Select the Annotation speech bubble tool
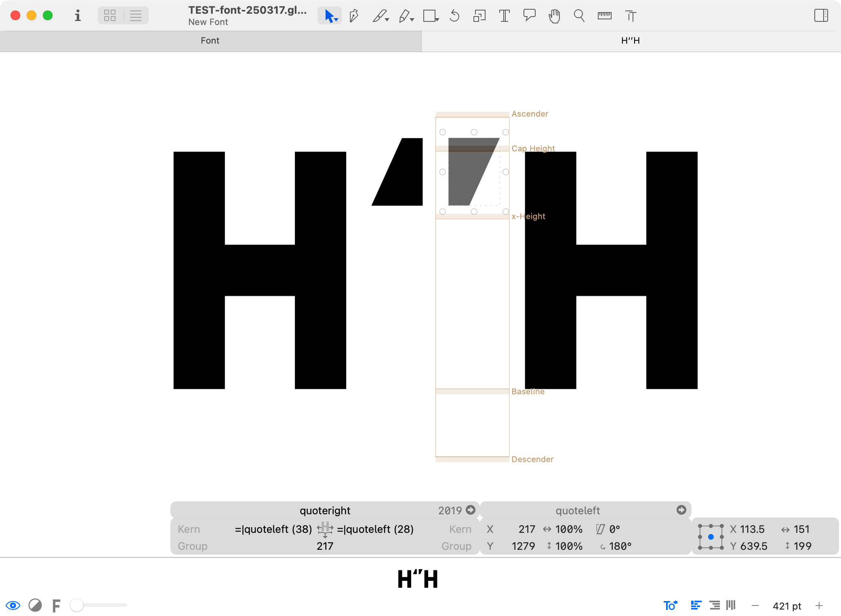This screenshot has height=616, width=841. coord(529,15)
